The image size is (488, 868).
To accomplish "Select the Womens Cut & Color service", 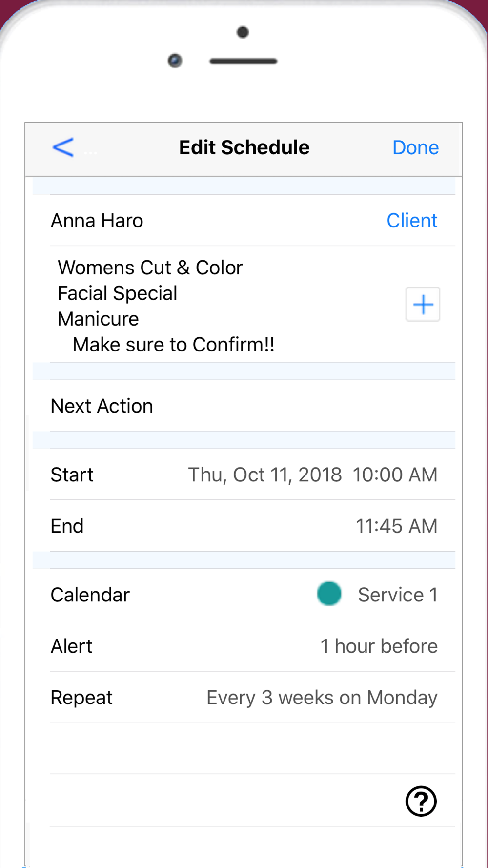I will point(150,268).
